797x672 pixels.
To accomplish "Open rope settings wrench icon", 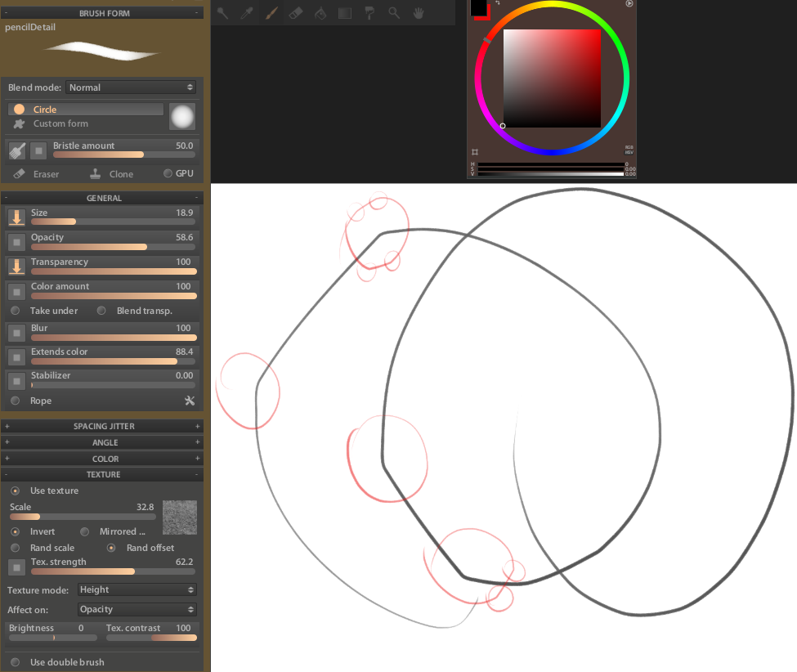I will 190,401.
